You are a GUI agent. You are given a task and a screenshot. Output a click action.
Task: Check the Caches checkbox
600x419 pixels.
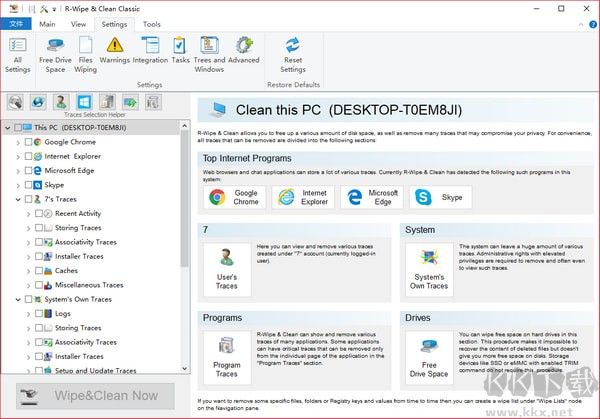click(39, 271)
